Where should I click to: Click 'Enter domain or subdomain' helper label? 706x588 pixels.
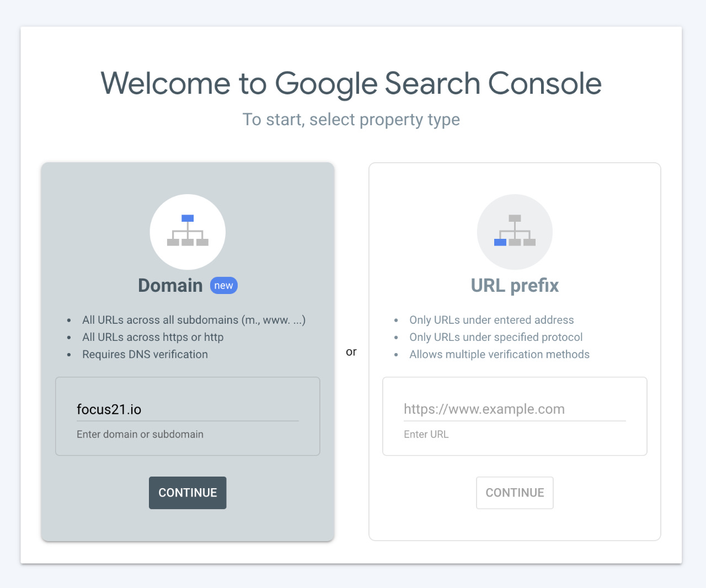pos(140,435)
